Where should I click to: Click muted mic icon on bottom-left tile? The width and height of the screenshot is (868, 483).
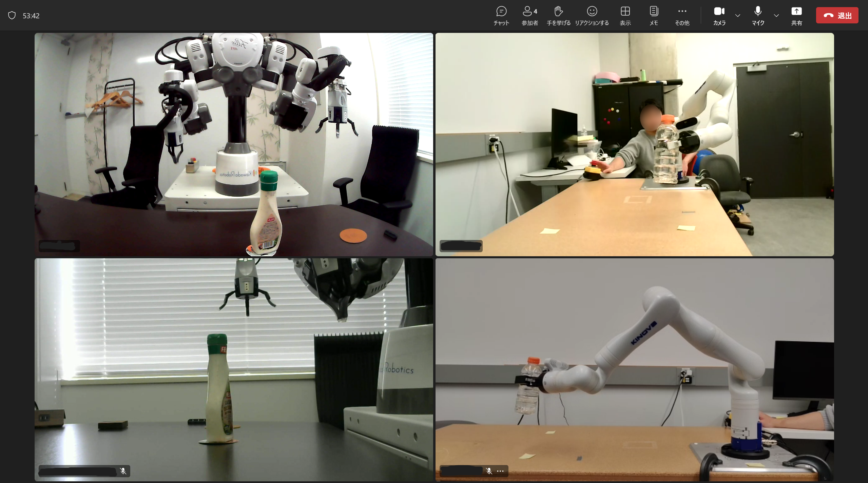[x=123, y=471]
